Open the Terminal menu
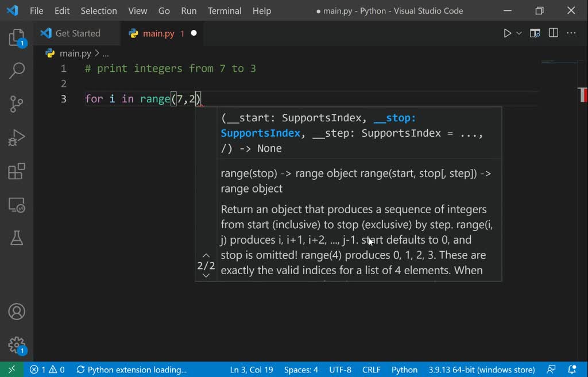 point(225,11)
